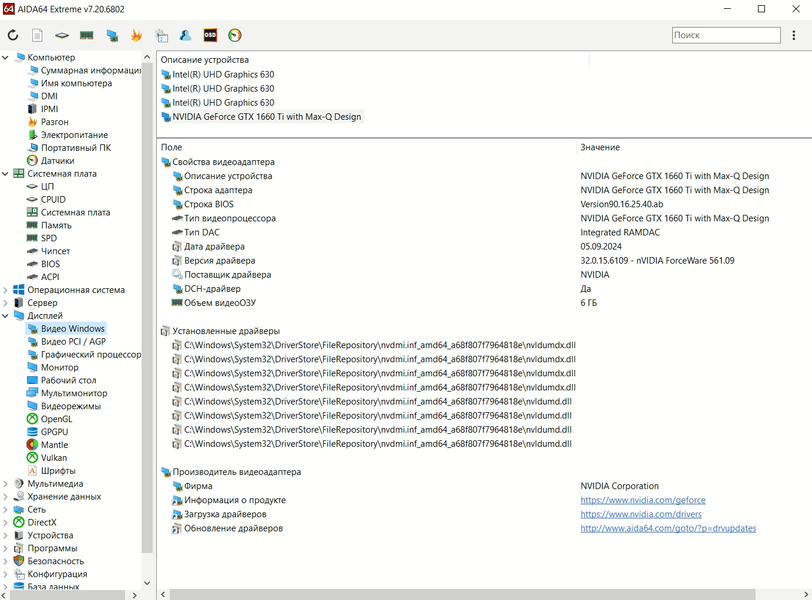Screen dimensions: 812x600
Task: Open the Report page icon in toolbar
Action: click(x=37, y=35)
